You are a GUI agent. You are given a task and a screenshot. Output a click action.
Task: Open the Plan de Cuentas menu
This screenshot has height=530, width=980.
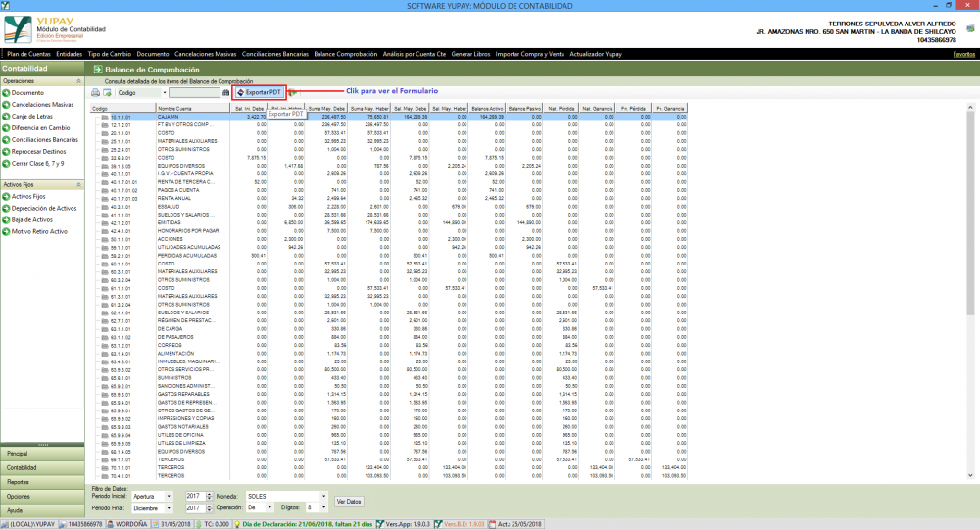pos(28,54)
